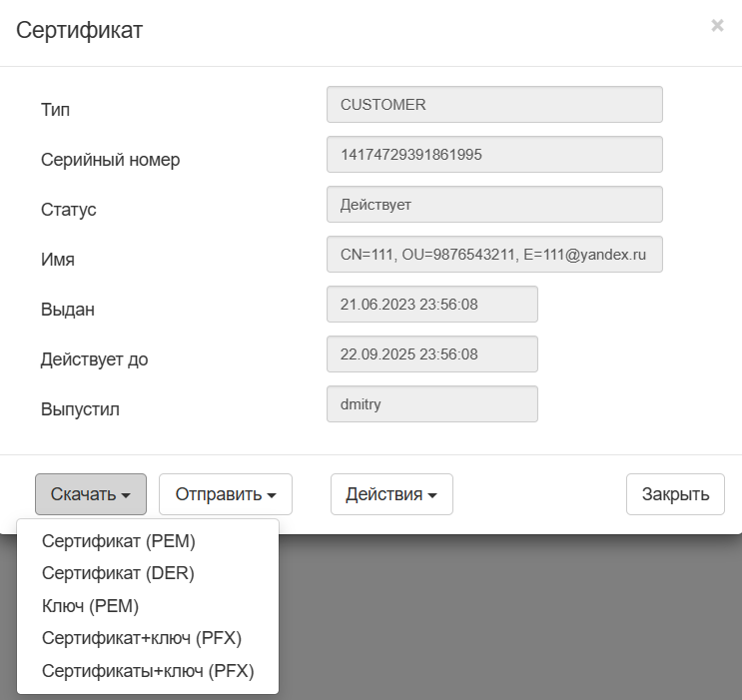This screenshot has width=742, height=700.
Task: Open the Действия dropdown menu
Action: [391, 493]
